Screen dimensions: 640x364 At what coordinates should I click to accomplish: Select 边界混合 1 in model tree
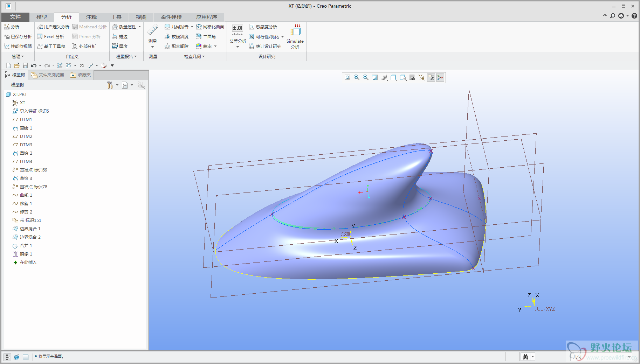click(x=27, y=229)
